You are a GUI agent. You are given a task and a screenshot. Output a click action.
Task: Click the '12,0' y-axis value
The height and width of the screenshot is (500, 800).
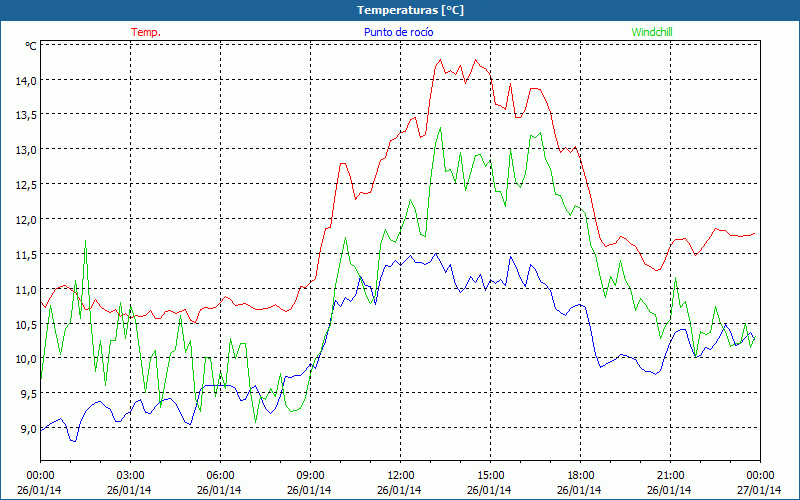[x=27, y=220]
